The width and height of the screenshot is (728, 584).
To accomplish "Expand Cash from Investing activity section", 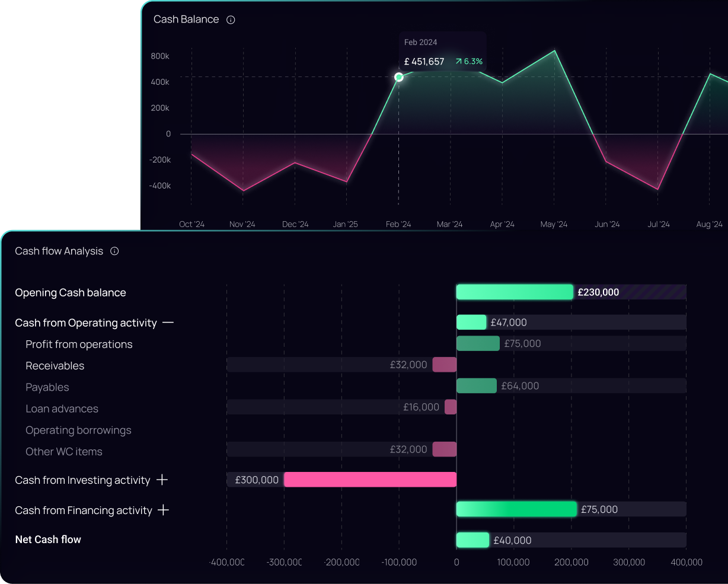I will [162, 480].
